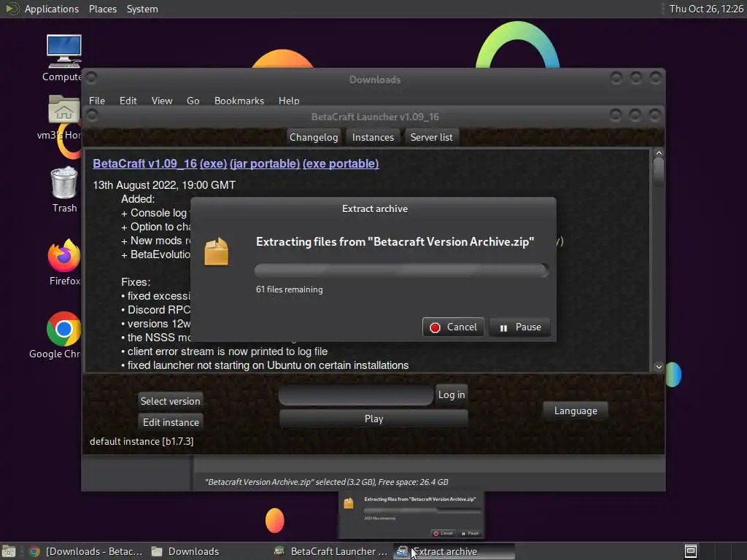Click the changelog scroll up arrow

tap(659, 153)
